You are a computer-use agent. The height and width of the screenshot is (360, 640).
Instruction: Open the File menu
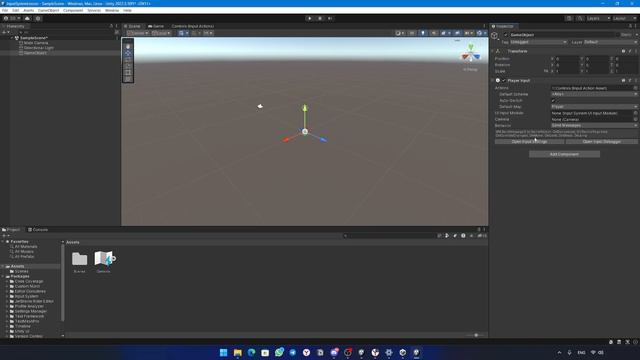pyautogui.click(x=5, y=11)
